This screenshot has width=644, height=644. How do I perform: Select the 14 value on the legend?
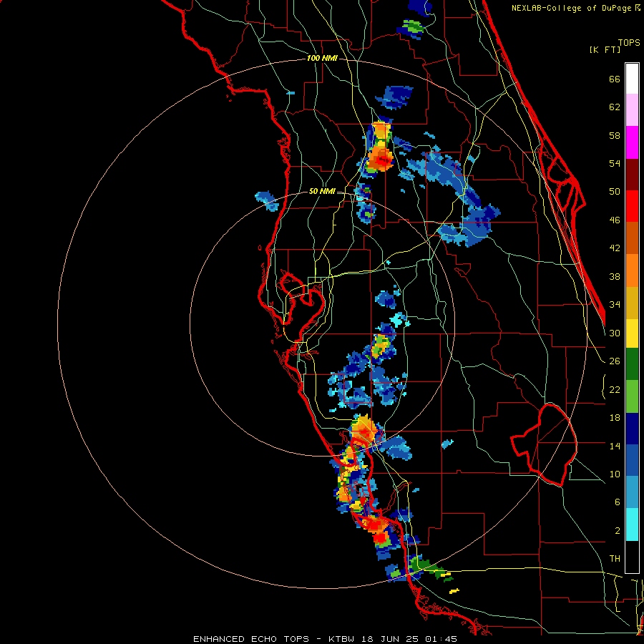(x=615, y=446)
